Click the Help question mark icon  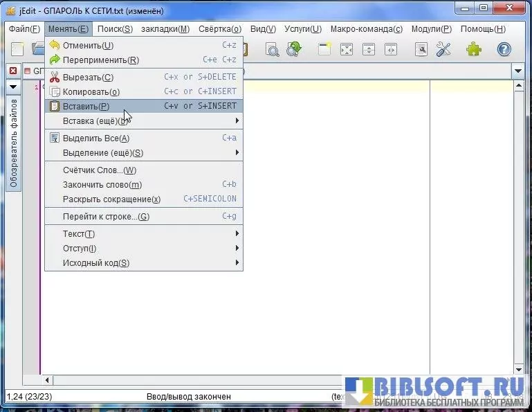(504, 49)
